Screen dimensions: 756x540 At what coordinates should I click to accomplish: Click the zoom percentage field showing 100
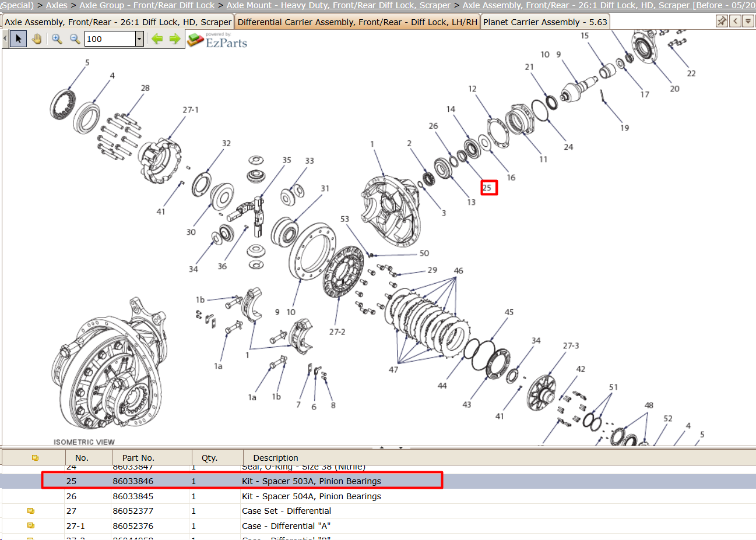click(x=110, y=39)
